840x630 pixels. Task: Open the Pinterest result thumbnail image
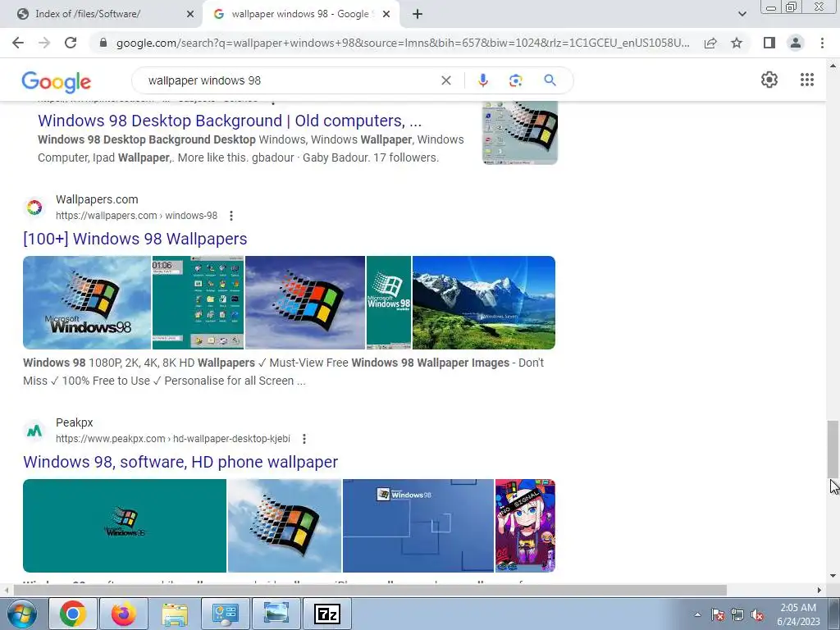point(519,133)
